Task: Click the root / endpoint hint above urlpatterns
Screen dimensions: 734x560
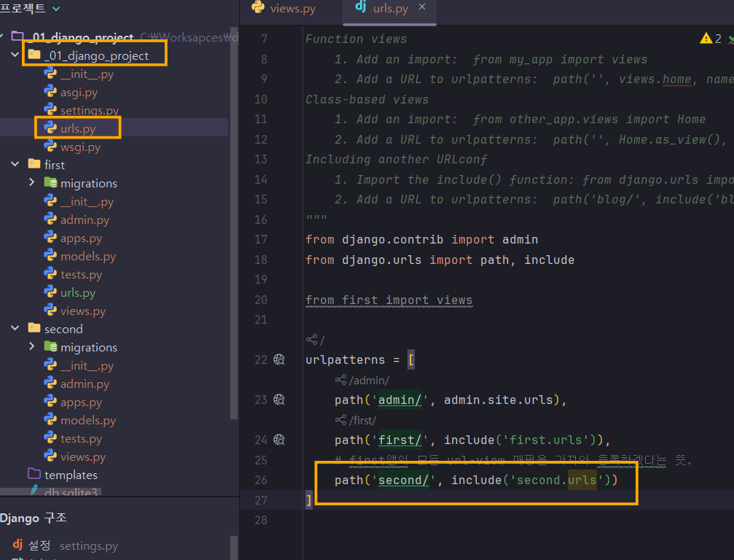Action: click(315, 340)
